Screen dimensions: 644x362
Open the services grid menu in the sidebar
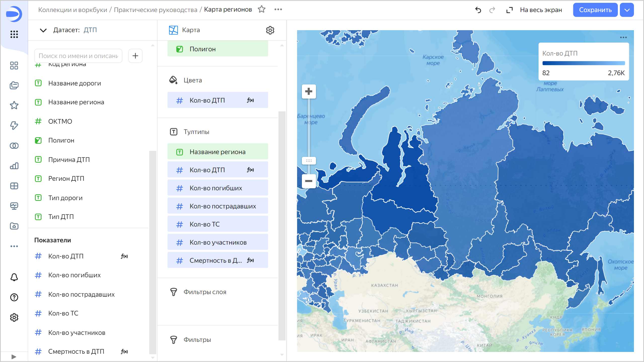pos(14,34)
